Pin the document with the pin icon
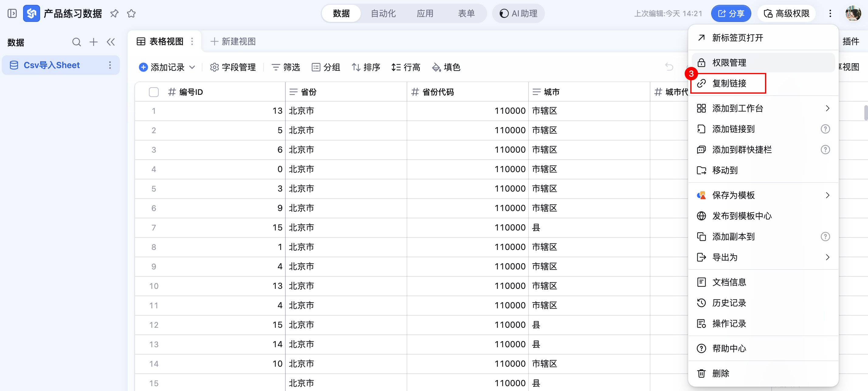Screen dimensions: 868x391 pyautogui.click(x=114, y=13)
